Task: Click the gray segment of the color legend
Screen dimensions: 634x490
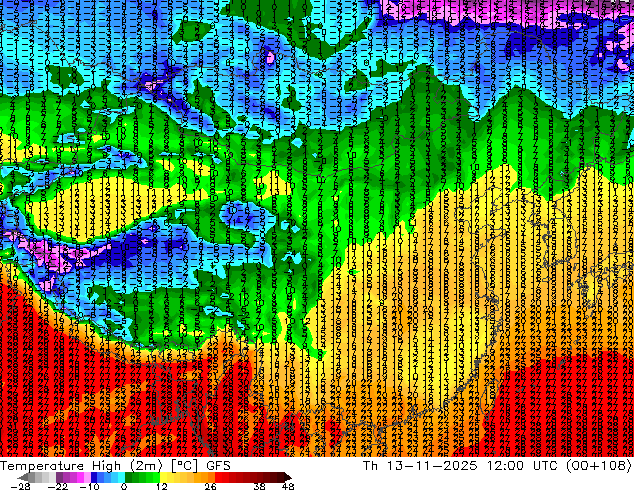Action: (x=42, y=477)
